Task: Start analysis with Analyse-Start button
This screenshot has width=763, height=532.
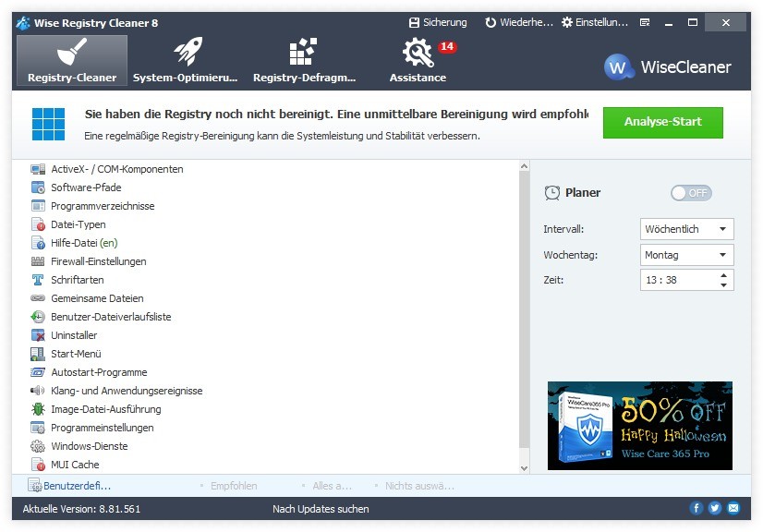Action: click(x=662, y=122)
